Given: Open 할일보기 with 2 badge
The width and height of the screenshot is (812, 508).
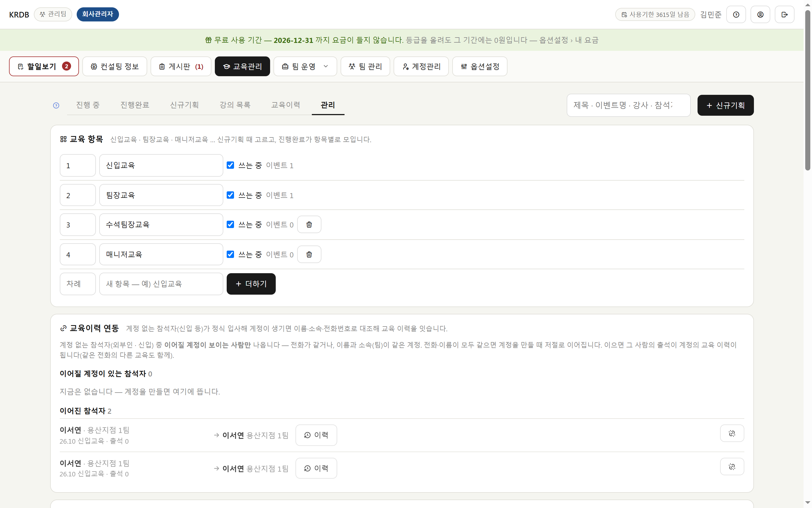Looking at the screenshot, I should point(44,66).
